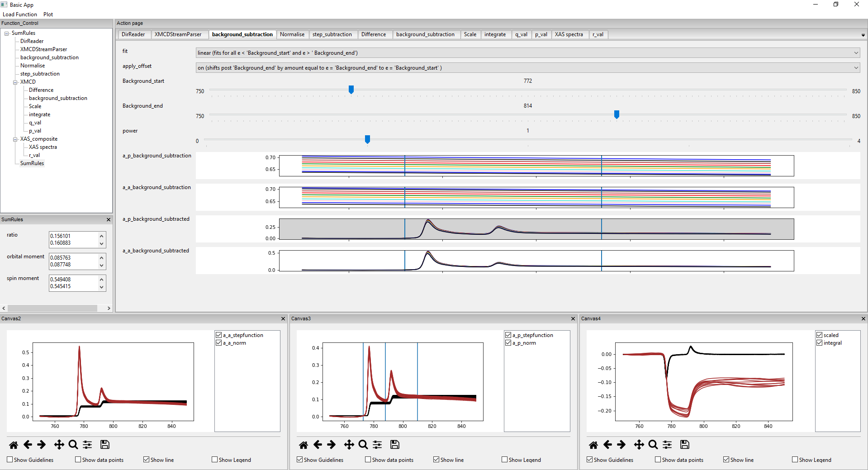Select Zoom magnifier in Canvas4 toolbar

(653, 445)
